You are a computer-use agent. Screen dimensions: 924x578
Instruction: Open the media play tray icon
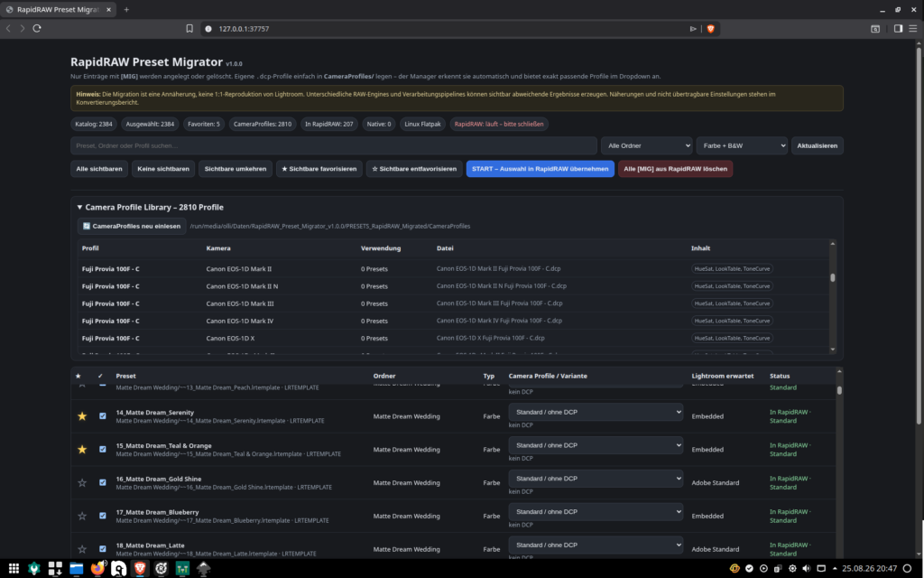tap(763, 569)
